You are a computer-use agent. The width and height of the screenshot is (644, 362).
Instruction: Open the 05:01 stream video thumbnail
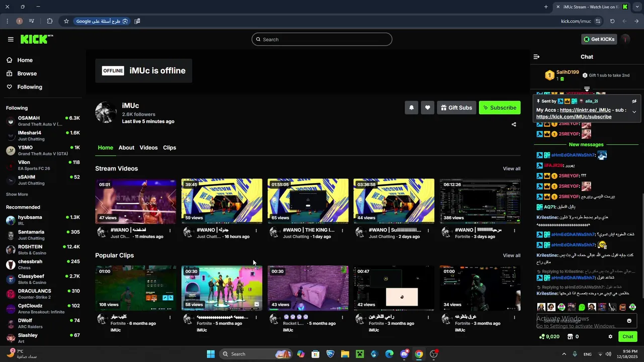136,201
